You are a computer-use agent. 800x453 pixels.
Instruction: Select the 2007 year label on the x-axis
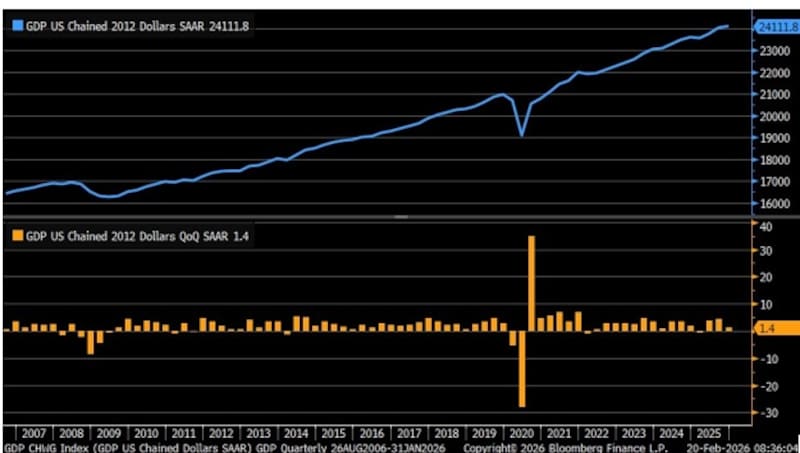click(x=33, y=433)
